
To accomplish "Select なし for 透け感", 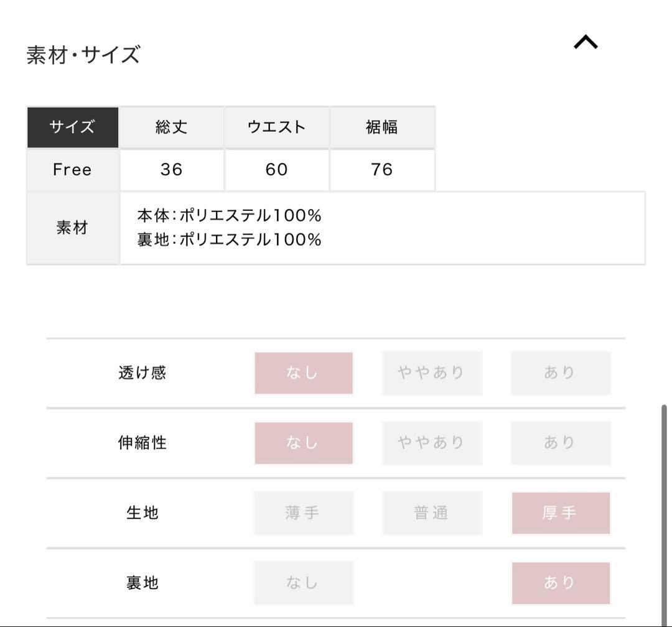I will [x=304, y=373].
